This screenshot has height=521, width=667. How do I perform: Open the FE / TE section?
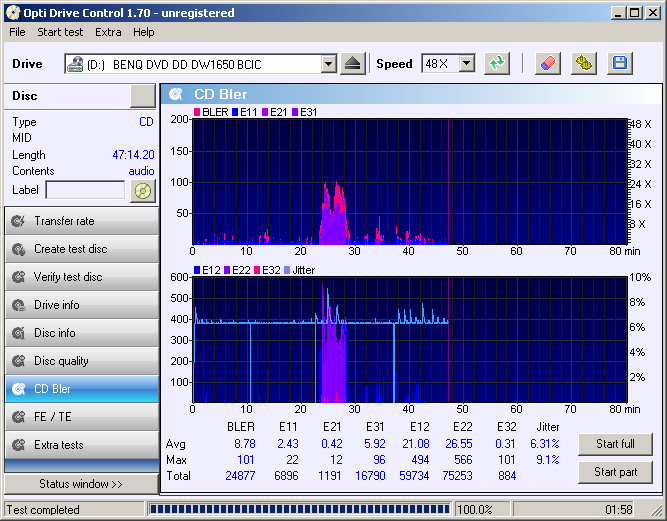coord(82,417)
